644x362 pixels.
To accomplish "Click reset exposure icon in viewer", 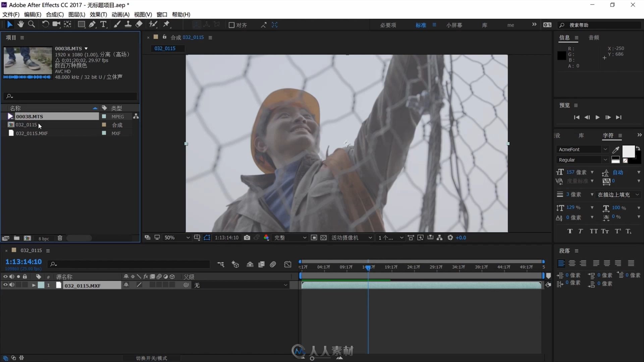I will point(450,238).
